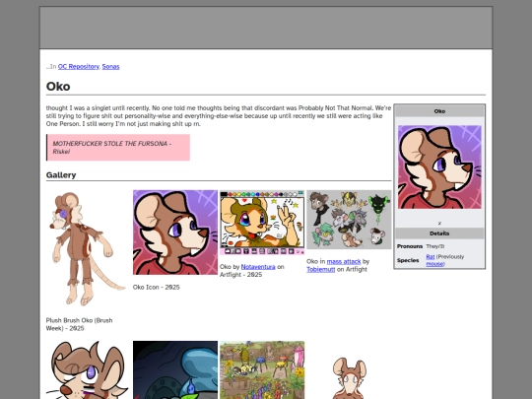This screenshot has width=532, height=399.
Task: Open the Notaventura Artfight drawing thumbnail
Action: (262, 223)
